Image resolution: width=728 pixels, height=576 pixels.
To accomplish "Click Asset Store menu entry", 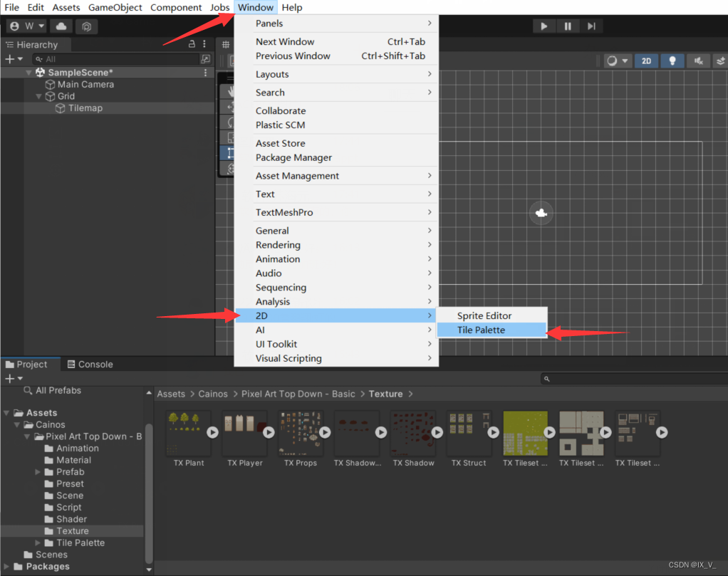I will pyautogui.click(x=337, y=143).
